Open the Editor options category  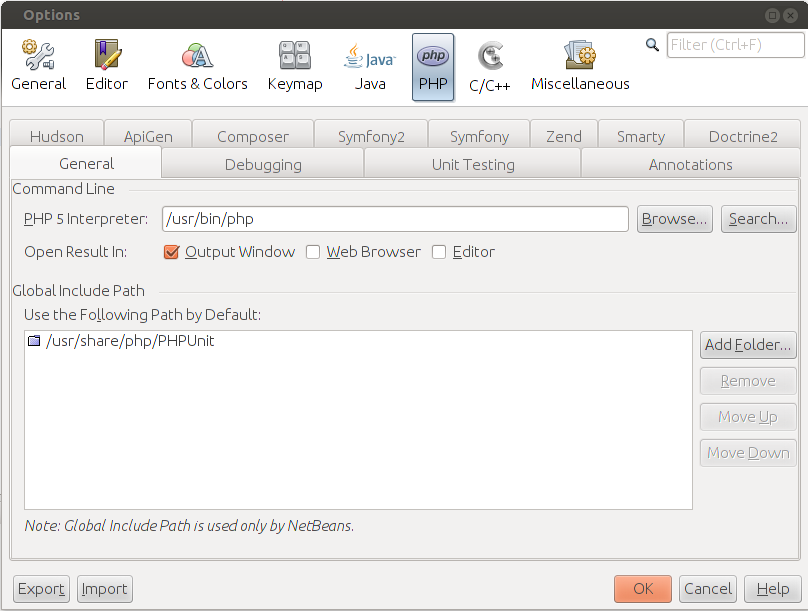pos(107,67)
